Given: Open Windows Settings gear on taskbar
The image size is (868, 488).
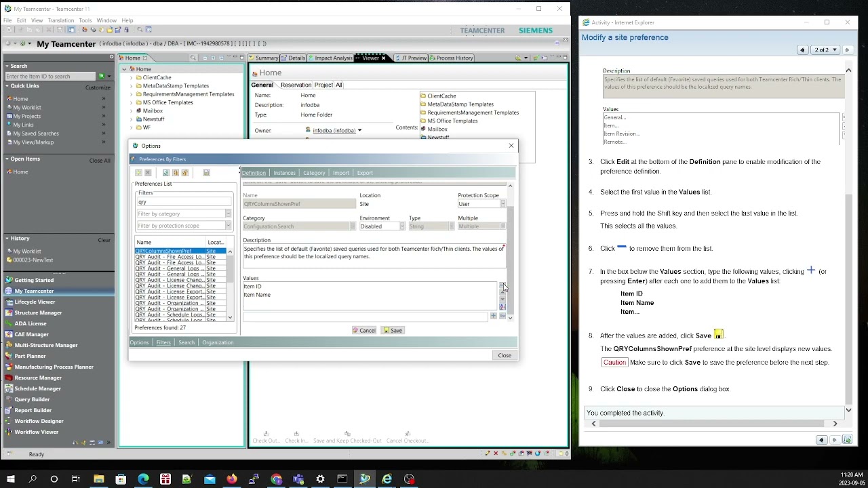Looking at the screenshot, I should tap(320, 479).
